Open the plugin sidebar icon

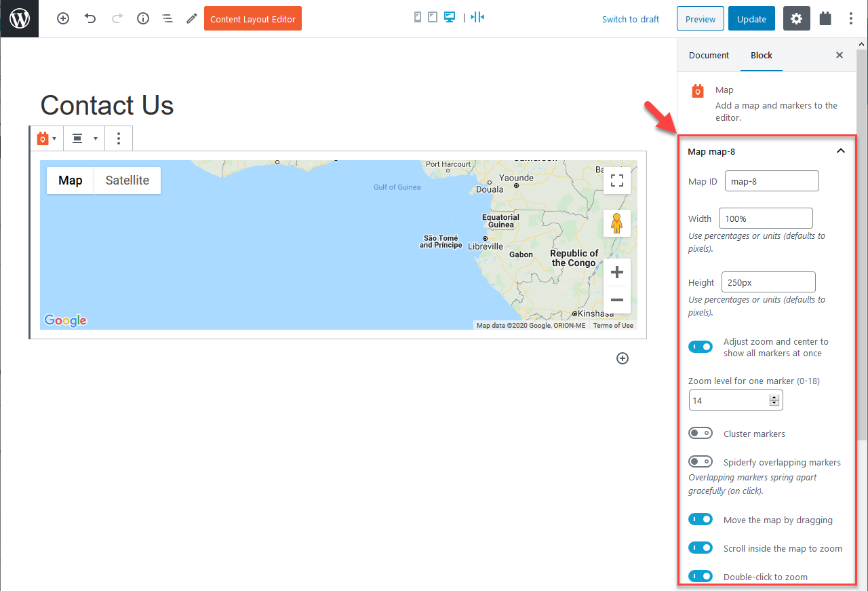825,19
